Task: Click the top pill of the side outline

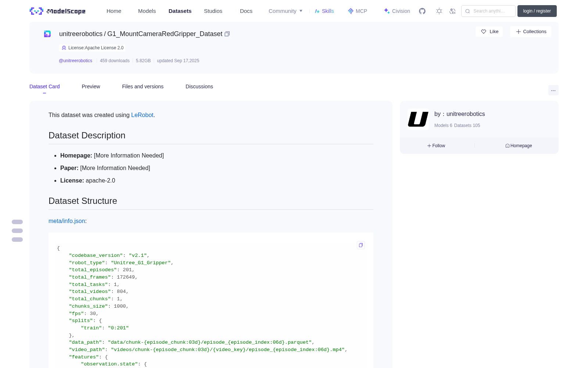Action: (17, 222)
